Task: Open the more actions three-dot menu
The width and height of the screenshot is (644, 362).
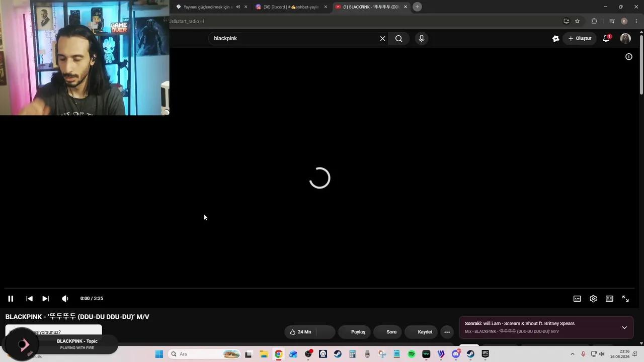Action: click(447, 332)
